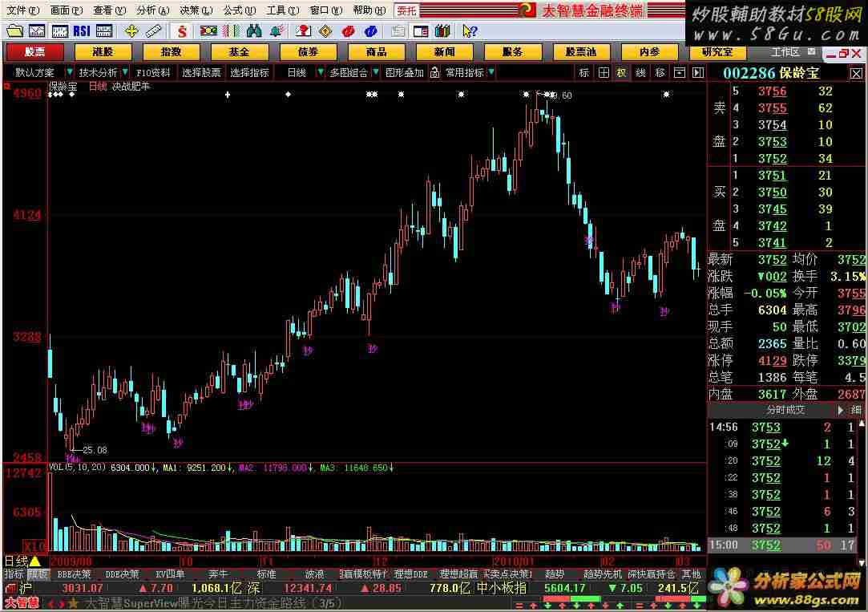Viewport: 868px width, 612px height.
Task: Click the 委托 button
Action: tap(407, 10)
